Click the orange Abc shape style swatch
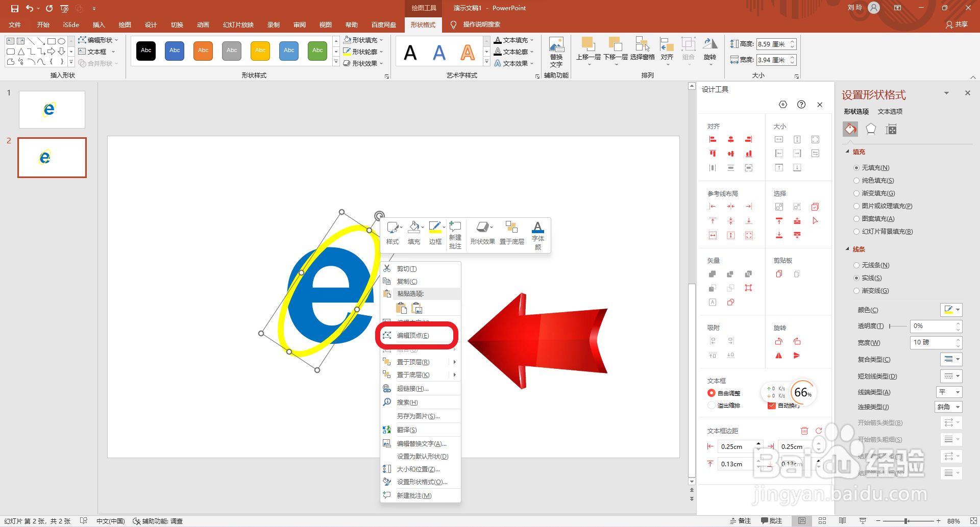980x527 pixels. click(x=203, y=51)
